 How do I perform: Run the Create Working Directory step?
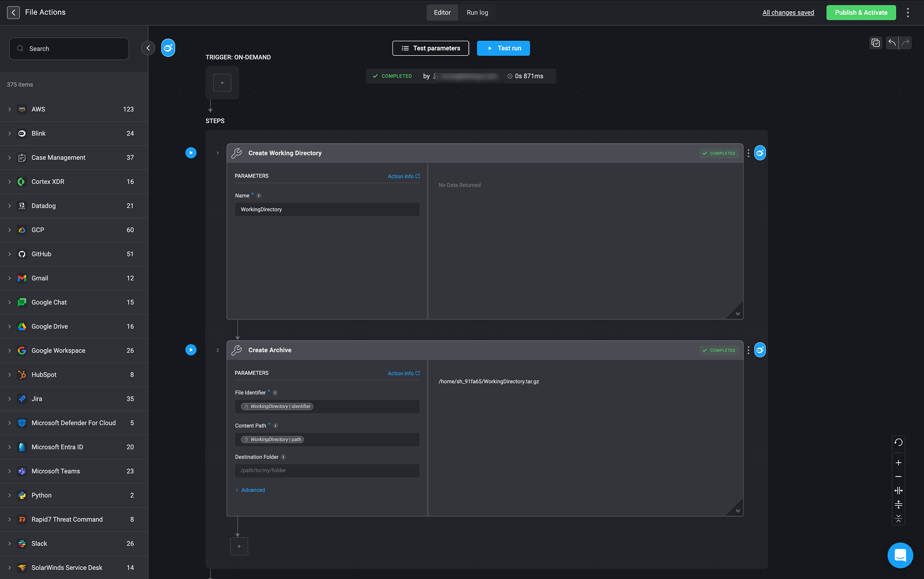191,153
